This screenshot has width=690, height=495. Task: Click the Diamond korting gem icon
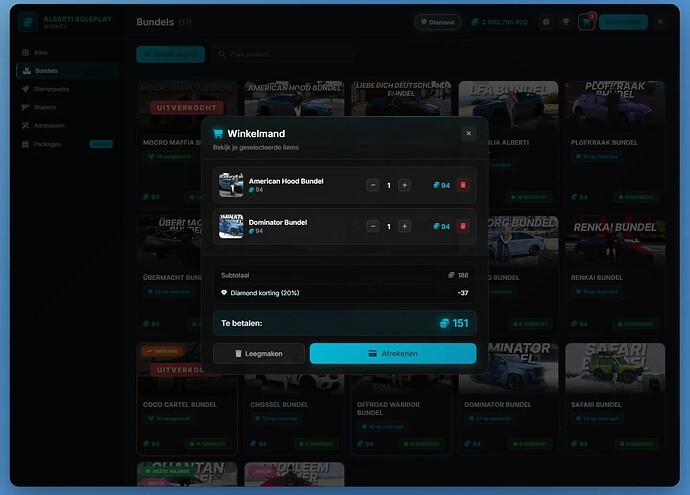[x=224, y=293]
